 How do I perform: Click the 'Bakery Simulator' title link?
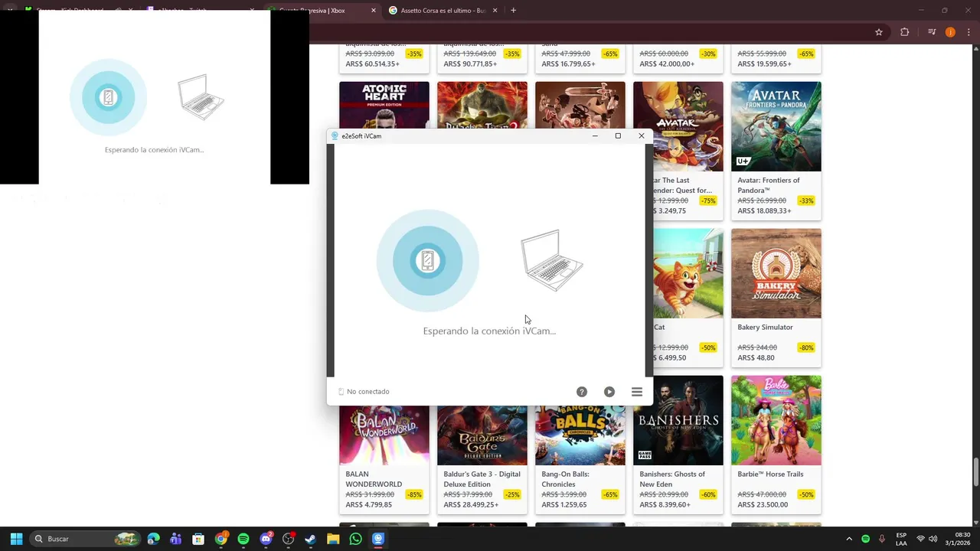click(765, 328)
